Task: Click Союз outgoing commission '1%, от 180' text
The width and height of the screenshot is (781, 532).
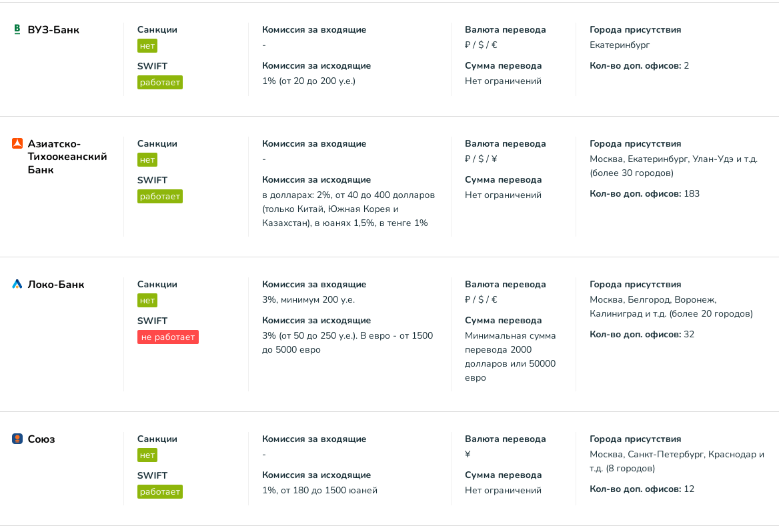Action: pos(319,491)
